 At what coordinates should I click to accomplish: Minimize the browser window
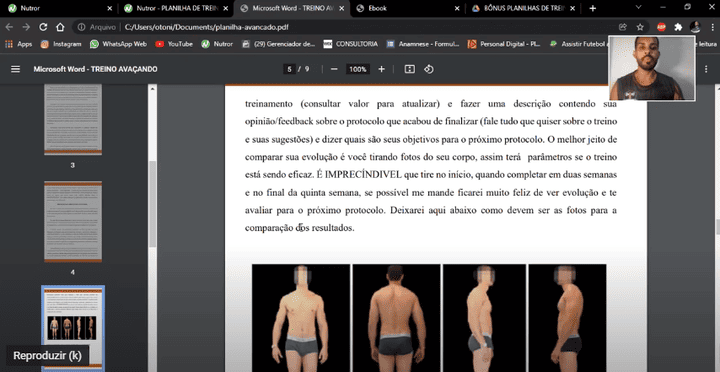pyautogui.click(x=664, y=8)
